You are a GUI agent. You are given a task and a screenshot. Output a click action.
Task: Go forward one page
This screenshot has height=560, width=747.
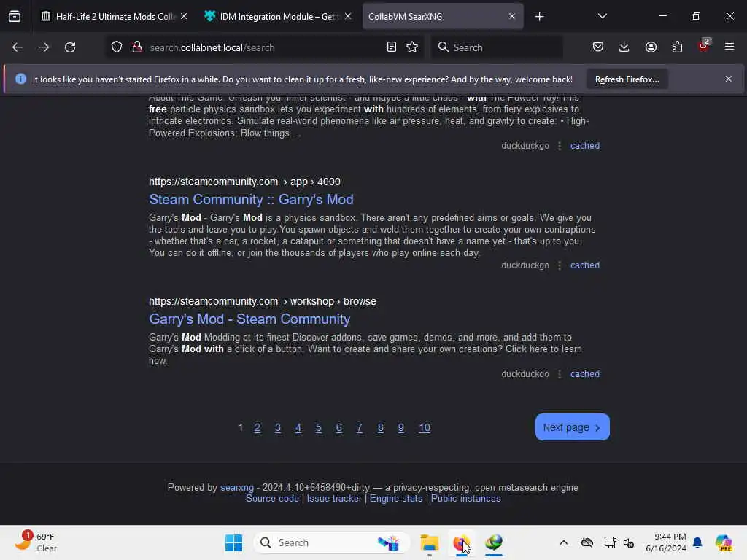tap(44, 47)
